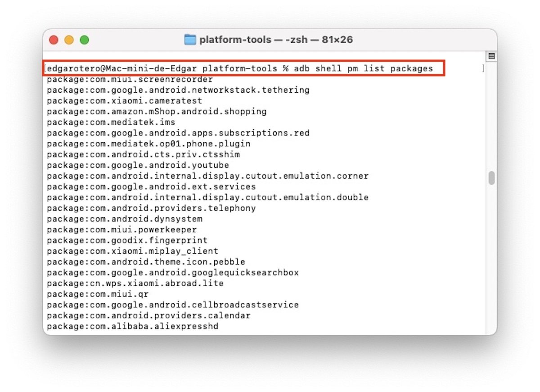
Task: Click the prompt text 'edgarotero@Mac-mini-de-Edgar'
Action: click(x=121, y=68)
